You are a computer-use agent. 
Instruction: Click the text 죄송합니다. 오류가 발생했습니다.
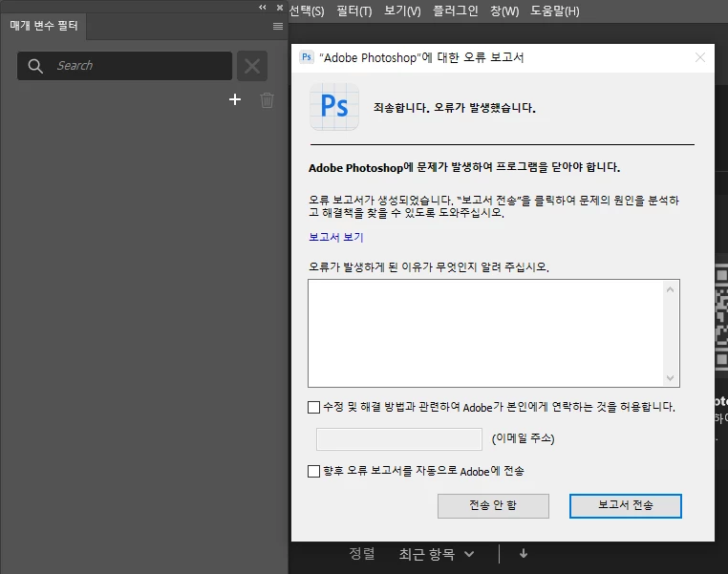coord(455,108)
